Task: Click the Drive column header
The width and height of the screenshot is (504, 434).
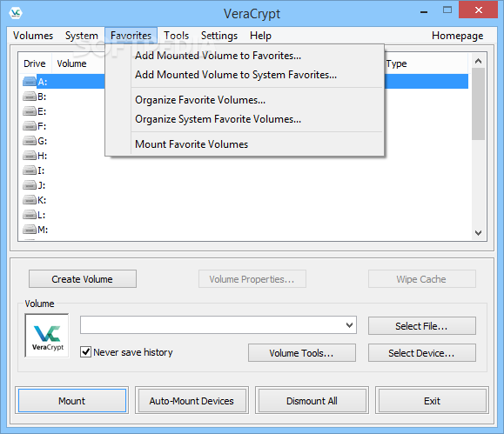Action: tap(35, 63)
